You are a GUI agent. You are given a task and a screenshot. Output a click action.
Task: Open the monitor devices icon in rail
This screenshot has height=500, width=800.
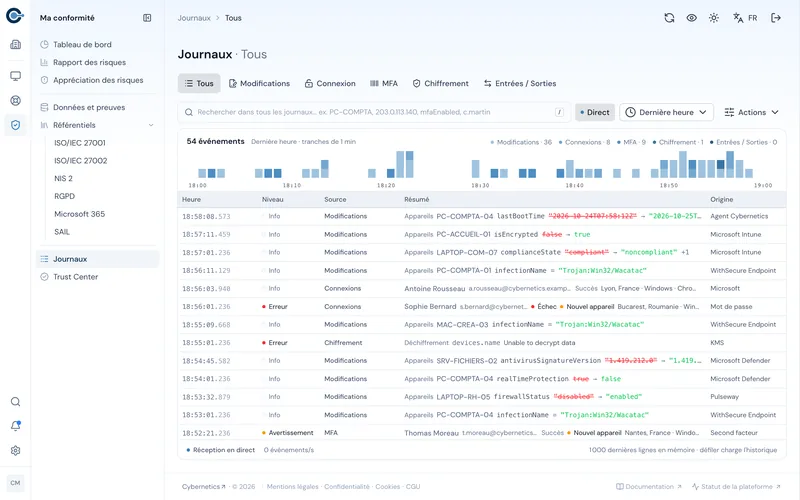[15, 76]
